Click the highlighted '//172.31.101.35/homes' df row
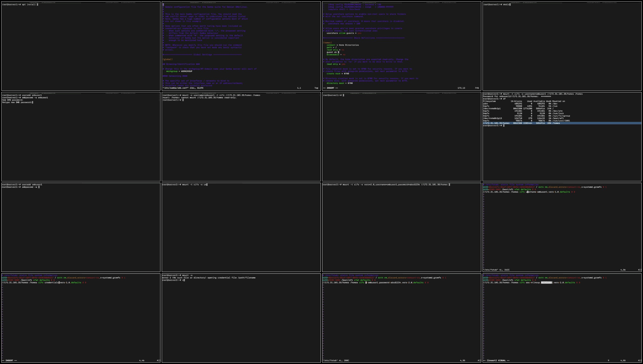 562,123
